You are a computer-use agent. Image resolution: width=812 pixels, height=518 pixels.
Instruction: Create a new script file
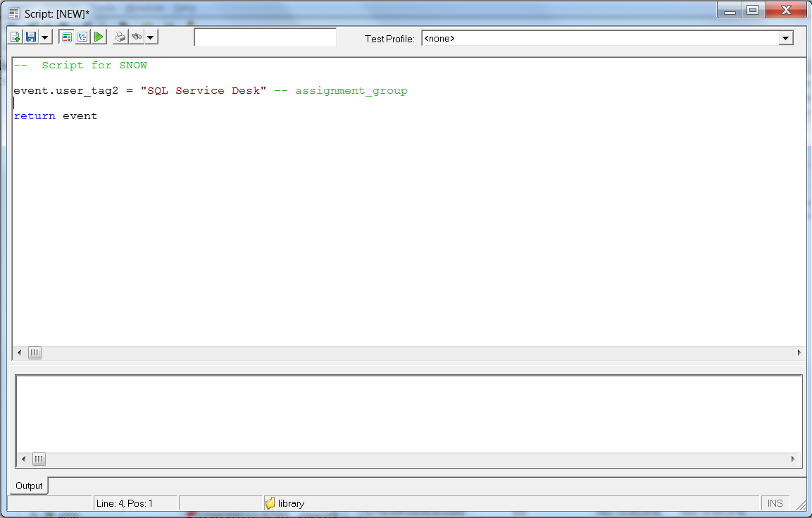click(14, 36)
